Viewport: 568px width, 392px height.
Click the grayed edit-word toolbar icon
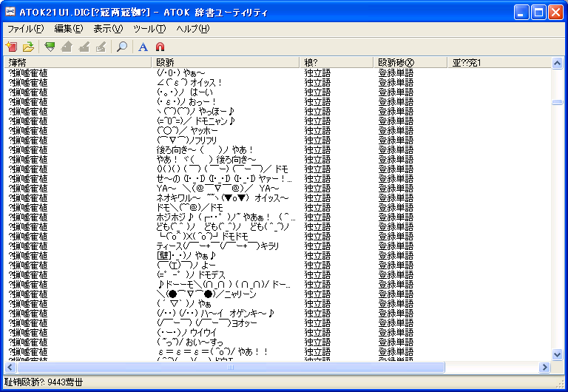84,47
